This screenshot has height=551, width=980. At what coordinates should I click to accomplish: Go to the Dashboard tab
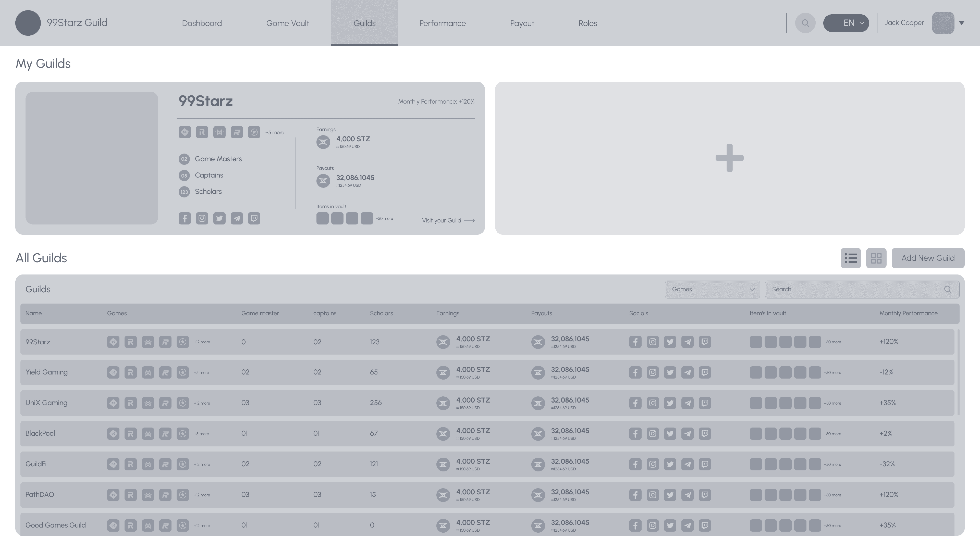202,23
